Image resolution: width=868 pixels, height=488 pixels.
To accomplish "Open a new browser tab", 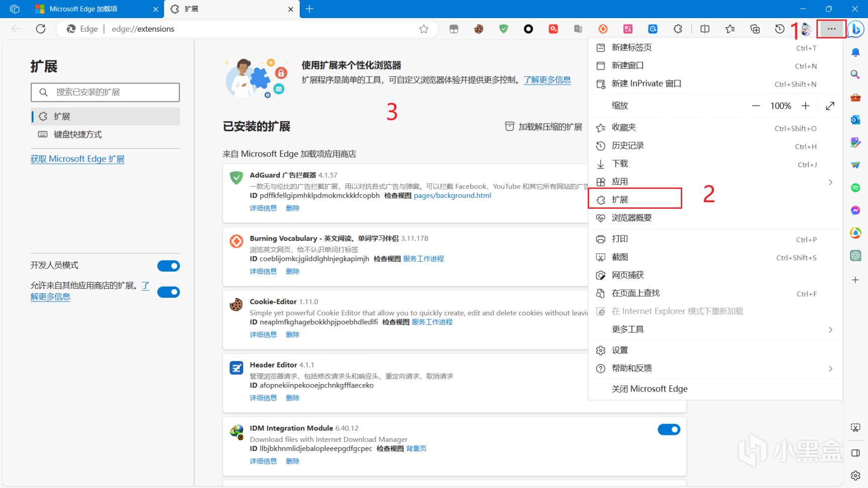I will coord(309,9).
